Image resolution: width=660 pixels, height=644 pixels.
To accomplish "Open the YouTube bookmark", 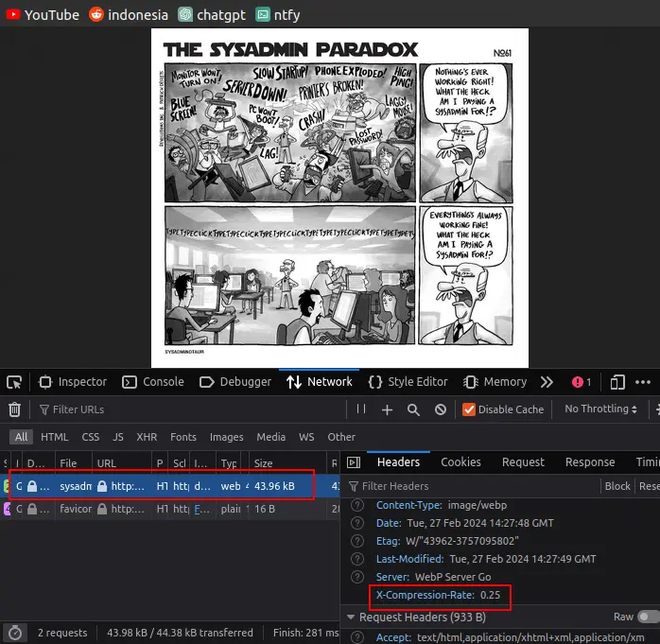I will (43, 15).
